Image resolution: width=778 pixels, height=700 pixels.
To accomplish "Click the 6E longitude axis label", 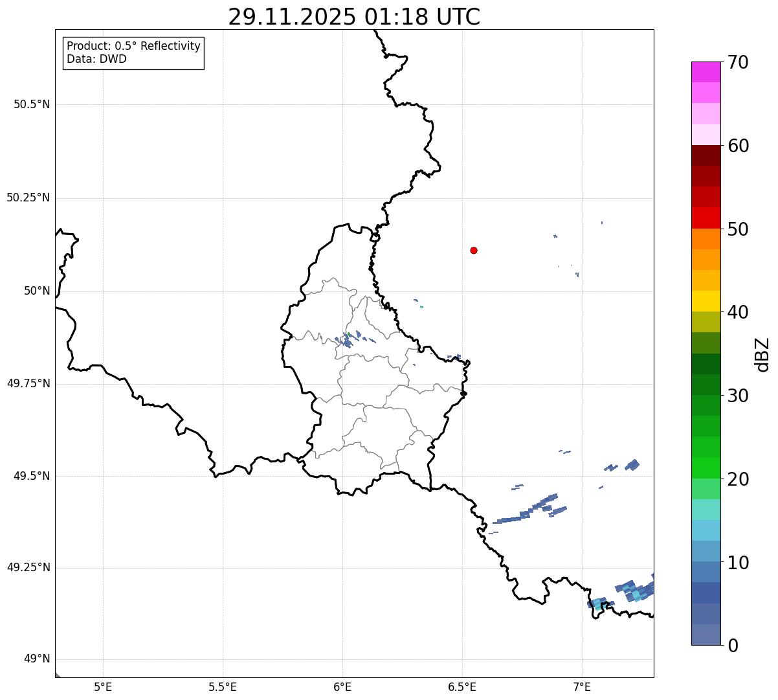I will click(x=342, y=686).
